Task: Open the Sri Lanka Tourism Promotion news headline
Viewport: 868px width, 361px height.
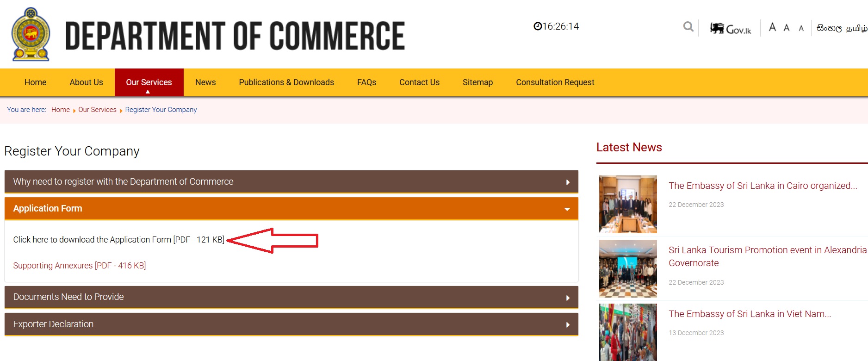Action: point(767,256)
